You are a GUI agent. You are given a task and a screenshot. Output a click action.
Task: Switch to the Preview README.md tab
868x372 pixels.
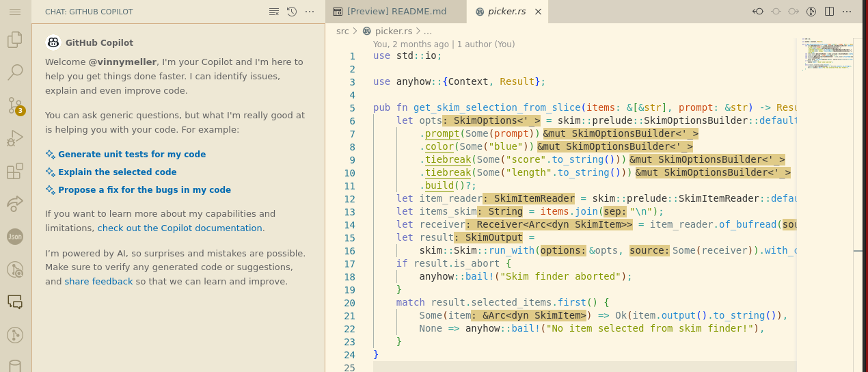(396, 12)
